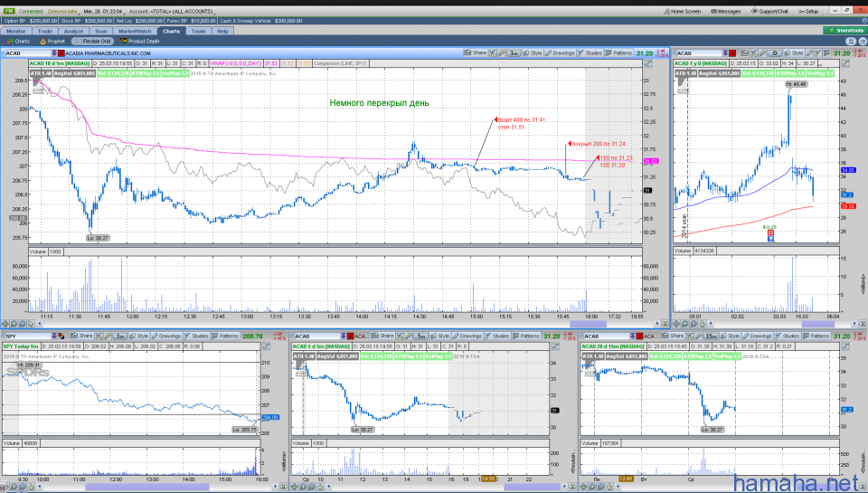The width and height of the screenshot is (868, 493).
Task: Click the Option BP balance
Action: pos(42,21)
